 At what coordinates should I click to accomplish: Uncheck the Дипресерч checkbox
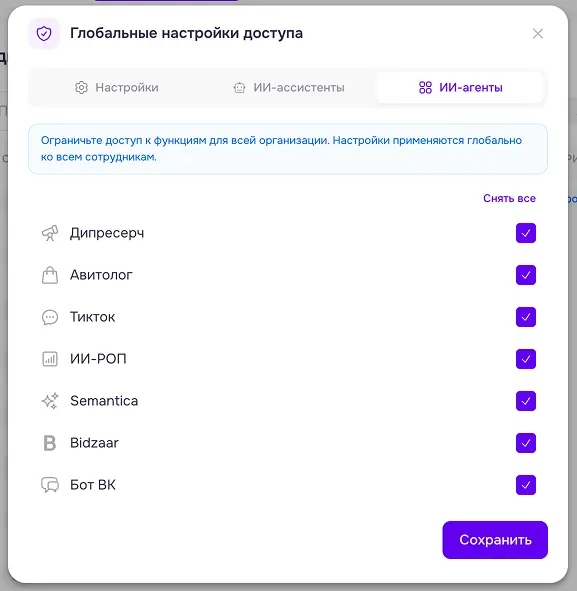click(526, 233)
